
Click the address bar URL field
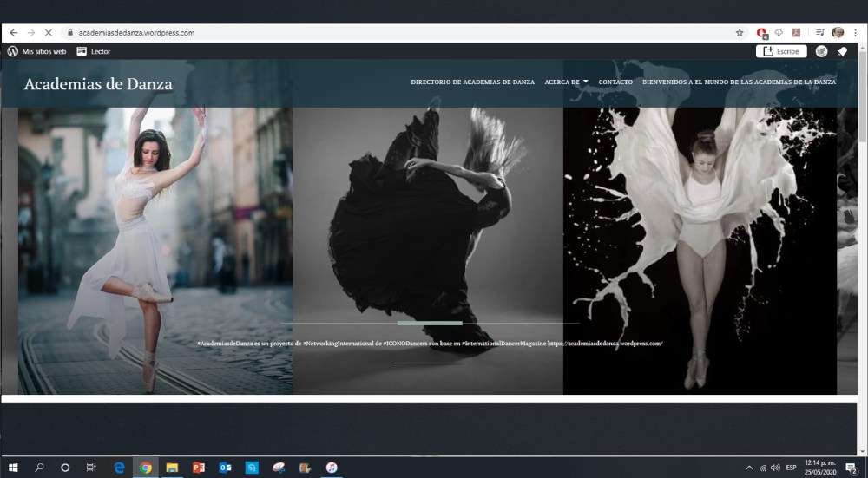click(347, 33)
